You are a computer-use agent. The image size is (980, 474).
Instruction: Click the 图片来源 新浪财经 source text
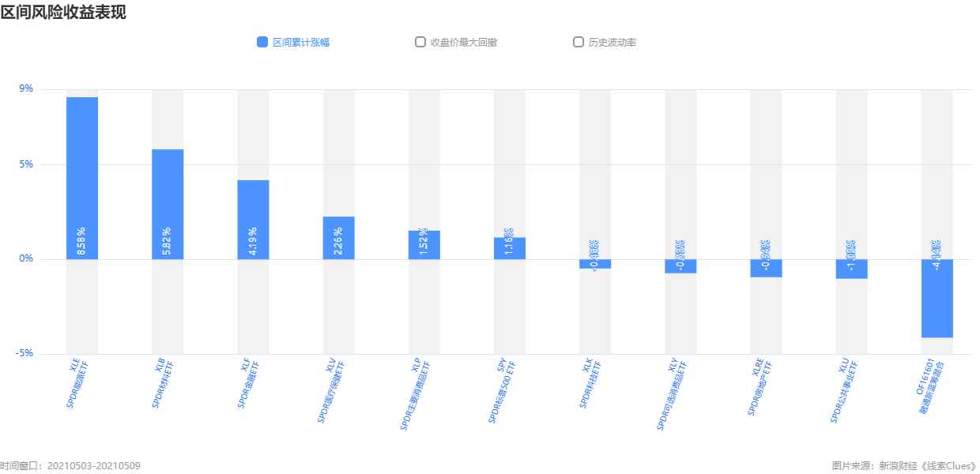pyautogui.click(x=906, y=466)
